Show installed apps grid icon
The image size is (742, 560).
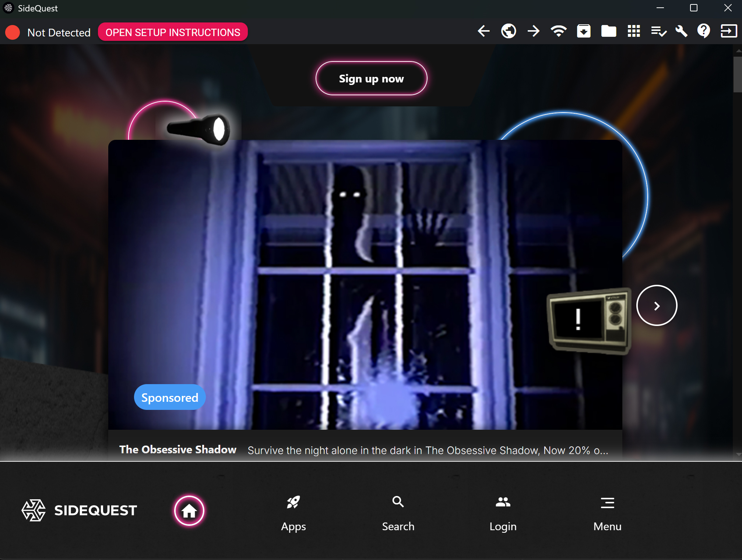click(633, 32)
